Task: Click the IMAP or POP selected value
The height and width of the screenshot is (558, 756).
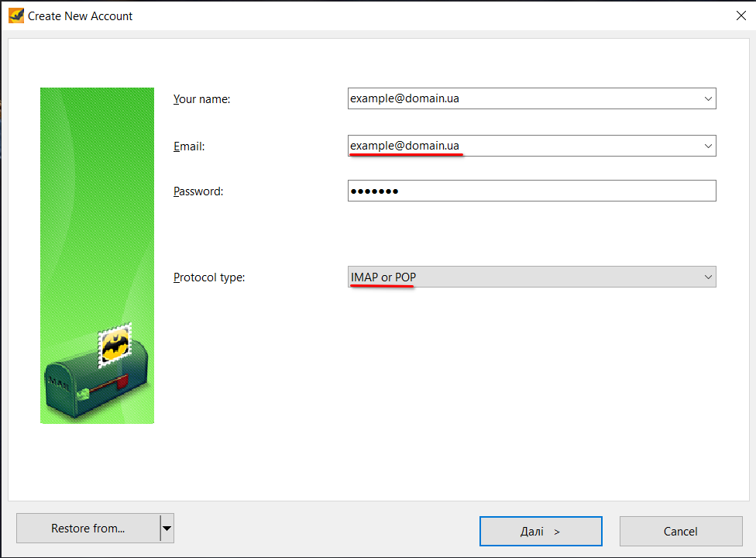Action: (x=383, y=277)
